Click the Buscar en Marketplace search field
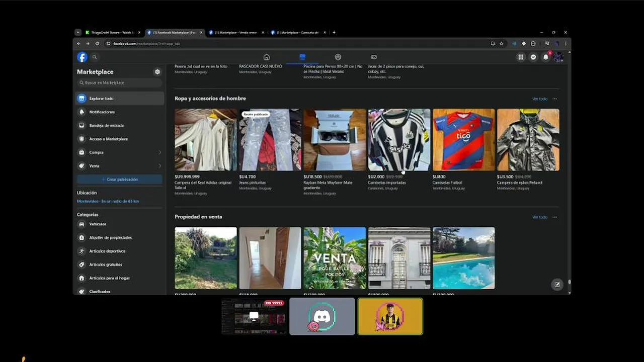644x362 pixels. point(120,82)
